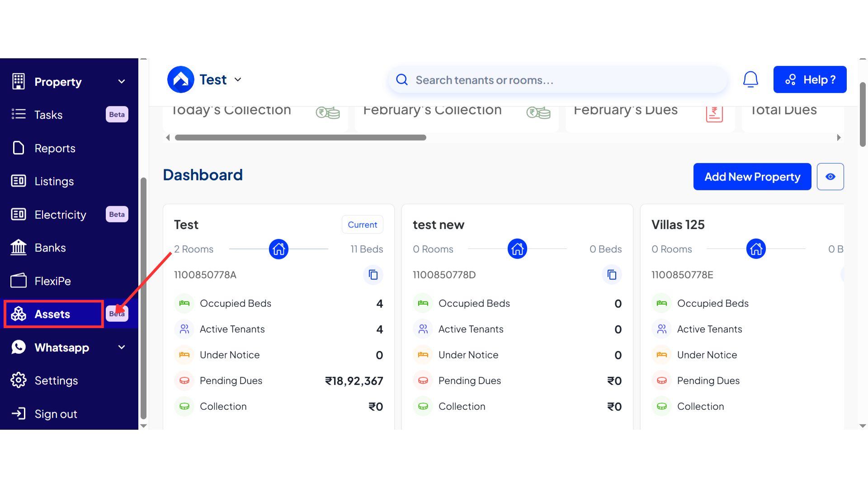The image size is (868, 488).
Task: Click the home icon on Villas 125 card
Action: (756, 249)
